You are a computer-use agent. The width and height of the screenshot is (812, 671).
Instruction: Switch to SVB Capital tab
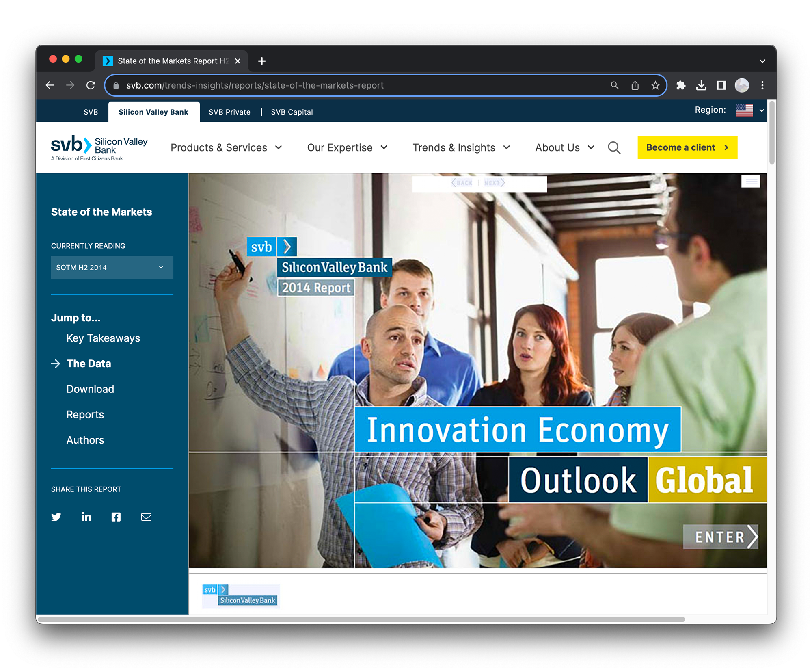292,112
